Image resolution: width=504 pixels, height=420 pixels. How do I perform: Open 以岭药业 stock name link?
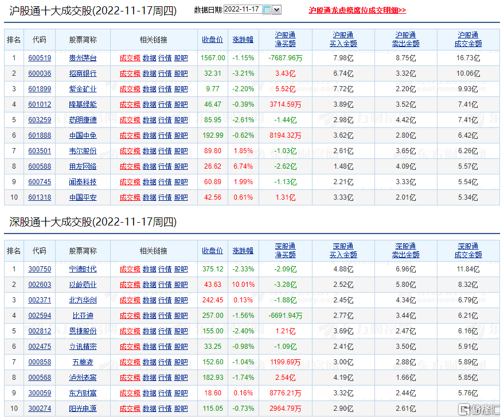click(83, 284)
